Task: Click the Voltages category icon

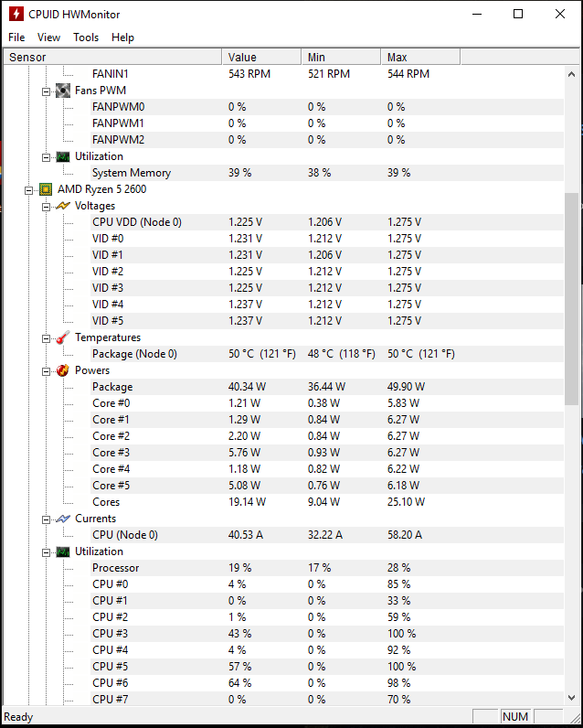Action: (62, 206)
